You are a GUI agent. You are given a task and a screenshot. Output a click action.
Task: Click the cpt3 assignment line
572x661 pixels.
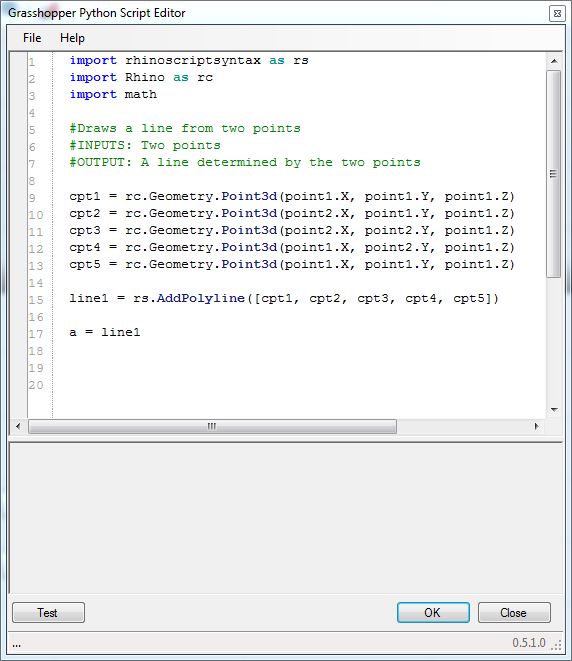tap(292, 231)
